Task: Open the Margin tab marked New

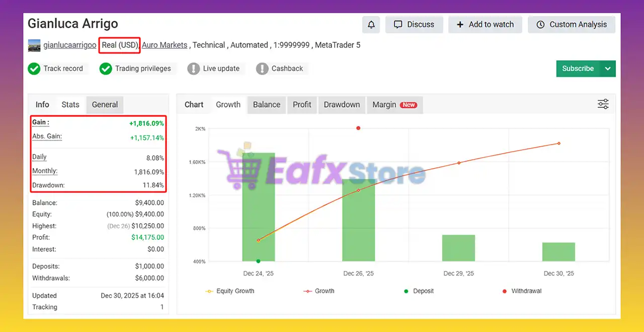Action: 394,105
